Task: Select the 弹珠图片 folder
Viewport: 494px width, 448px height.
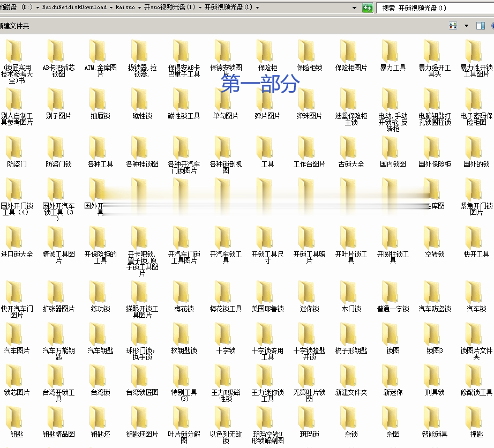Action: pos(309,103)
